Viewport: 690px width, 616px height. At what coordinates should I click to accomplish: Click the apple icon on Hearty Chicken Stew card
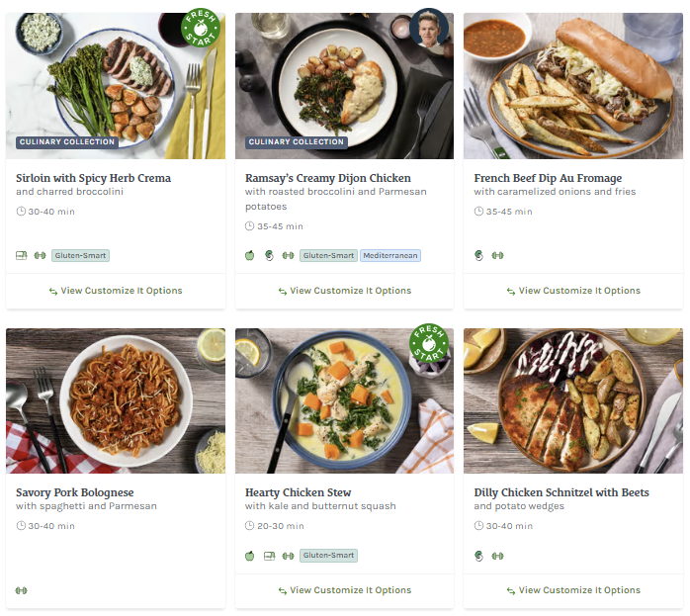pos(250,556)
